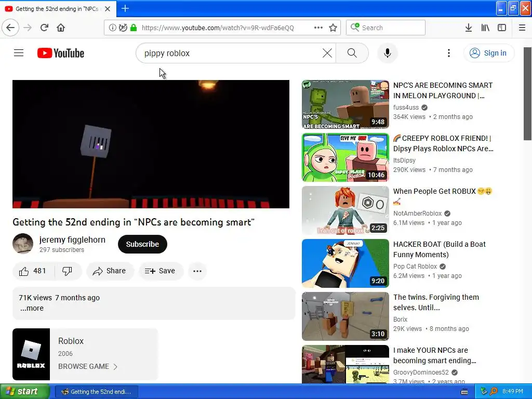Screen dimensions: 532x399
Task: Open the browser library icon
Action: pos(485,28)
